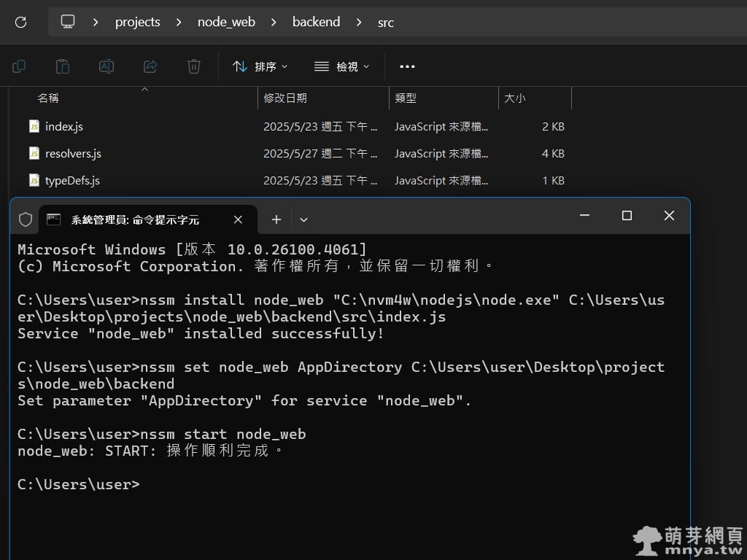Expand chevron after node_web in breadcrumb
This screenshot has height=560, width=747.
(274, 22)
